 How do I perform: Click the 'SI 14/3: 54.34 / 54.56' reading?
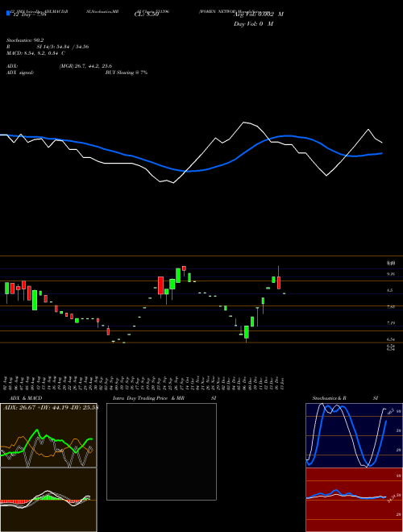point(63,47)
